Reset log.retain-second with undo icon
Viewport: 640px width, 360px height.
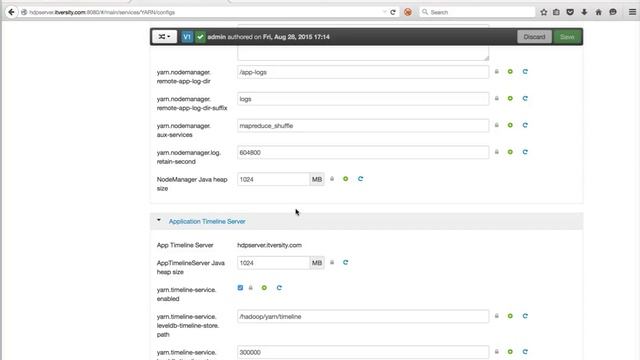[x=525, y=152]
